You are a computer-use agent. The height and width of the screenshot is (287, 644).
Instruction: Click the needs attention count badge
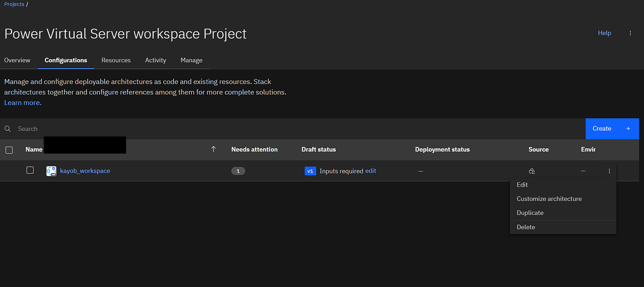pos(238,171)
